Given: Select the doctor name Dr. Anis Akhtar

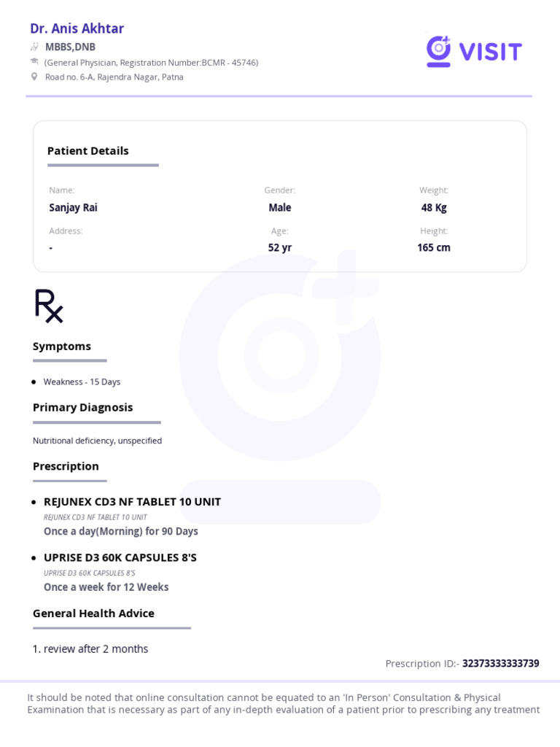Looking at the screenshot, I should click(x=77, y=28).
